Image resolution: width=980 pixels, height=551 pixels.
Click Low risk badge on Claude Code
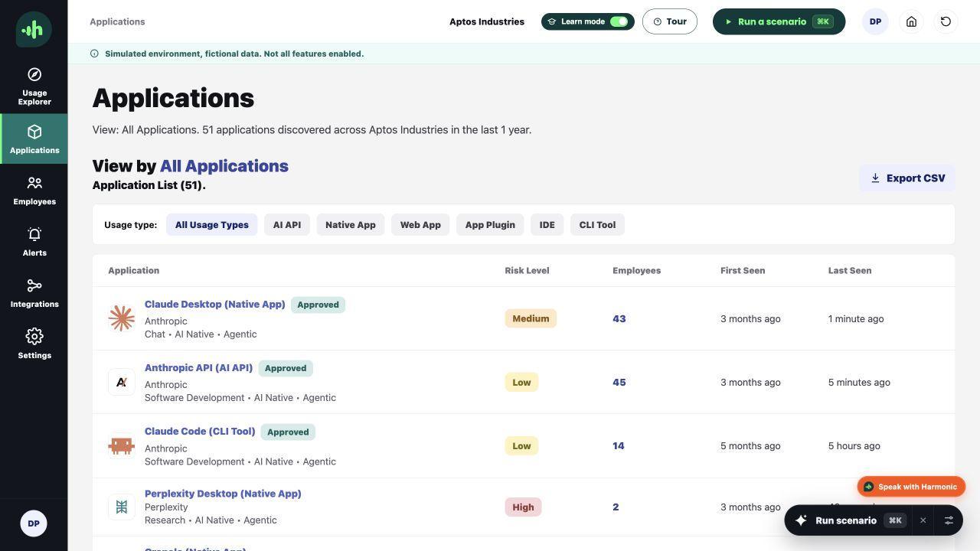click(x=521, y=446)
